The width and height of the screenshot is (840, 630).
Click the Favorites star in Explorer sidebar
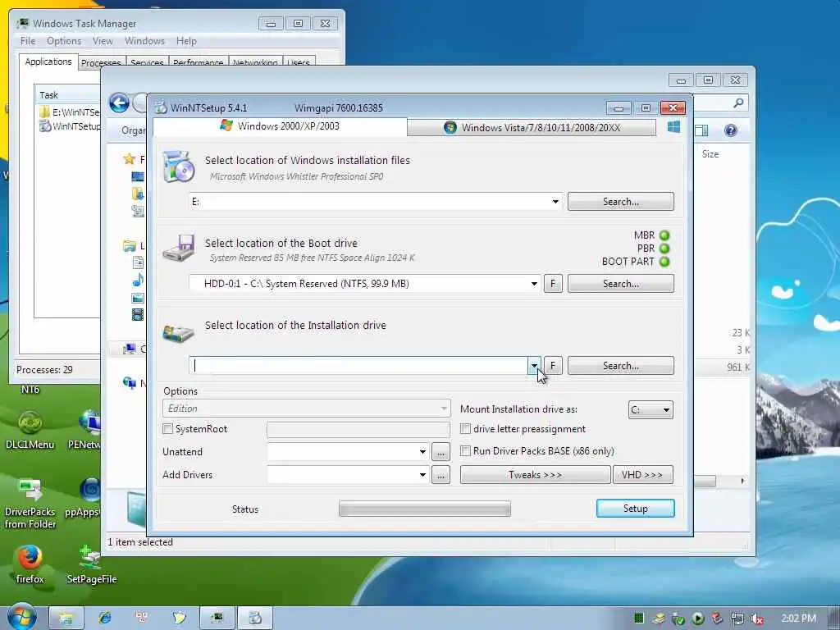[129, 159]
